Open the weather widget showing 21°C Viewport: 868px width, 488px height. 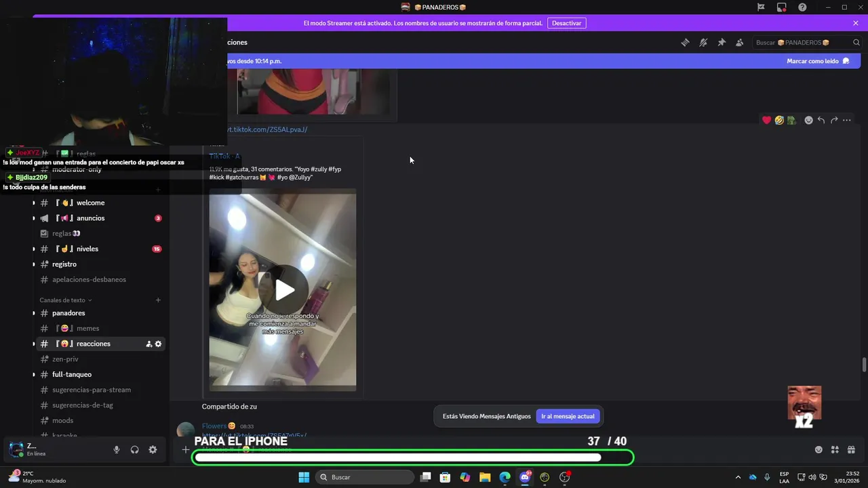coord(38,477)
